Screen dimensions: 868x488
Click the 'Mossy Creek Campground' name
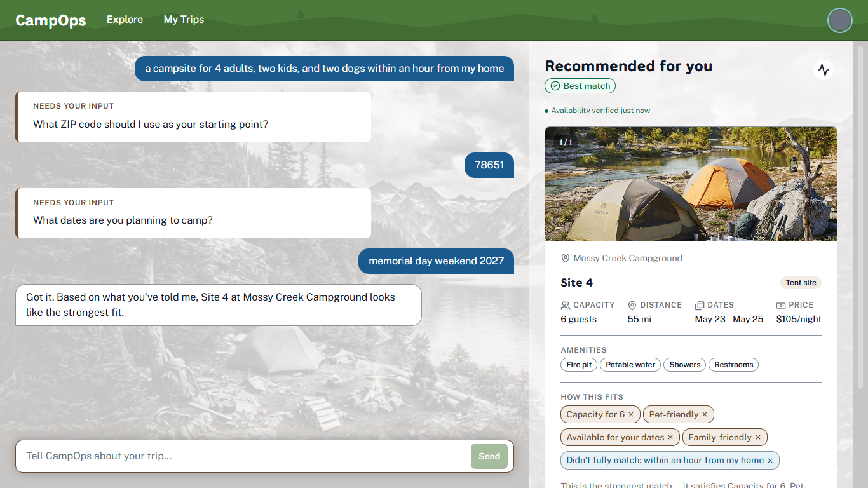pos(628,258)
